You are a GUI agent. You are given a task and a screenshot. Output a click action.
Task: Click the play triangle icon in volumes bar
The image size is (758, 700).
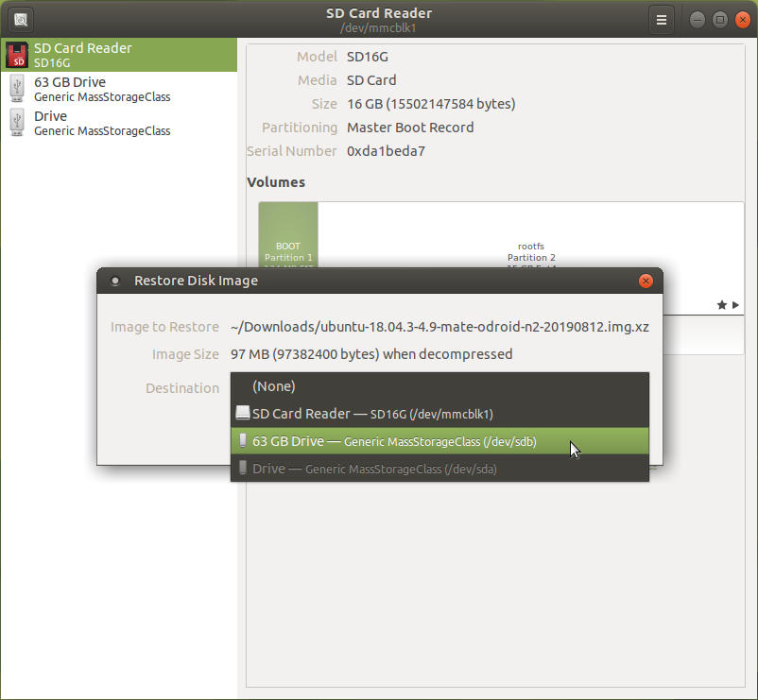point(736,305)
